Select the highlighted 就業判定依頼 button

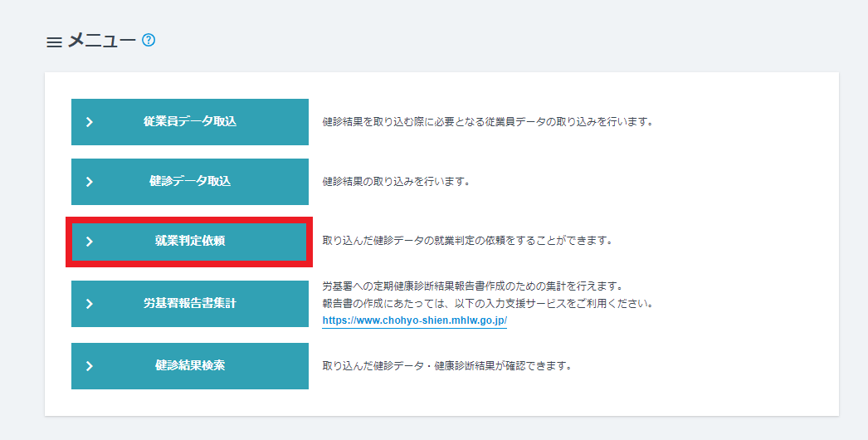190,242
